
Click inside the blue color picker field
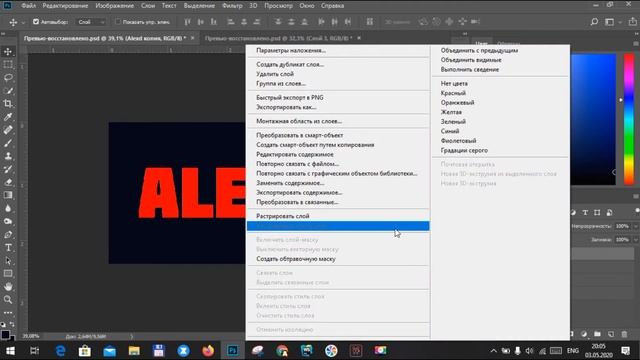[x=593, y=119]
